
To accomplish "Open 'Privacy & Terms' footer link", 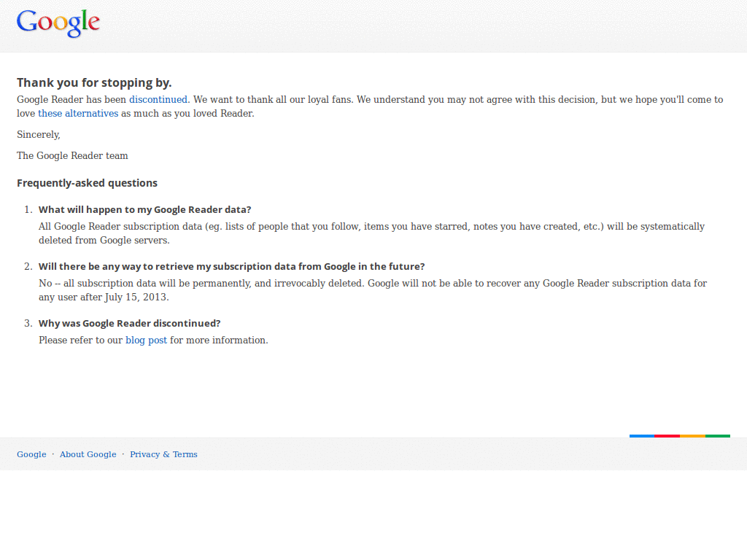I will coord(163,454).
